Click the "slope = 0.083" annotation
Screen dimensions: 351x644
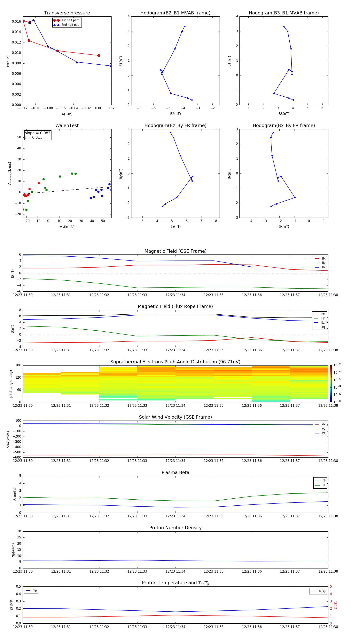click(38, 133)
